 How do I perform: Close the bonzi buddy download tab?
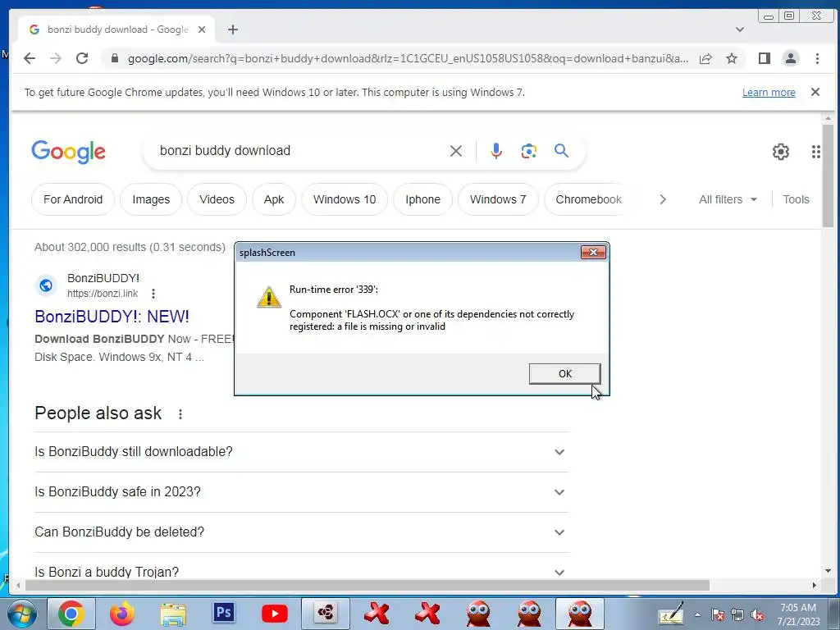(x=202, y=30)
